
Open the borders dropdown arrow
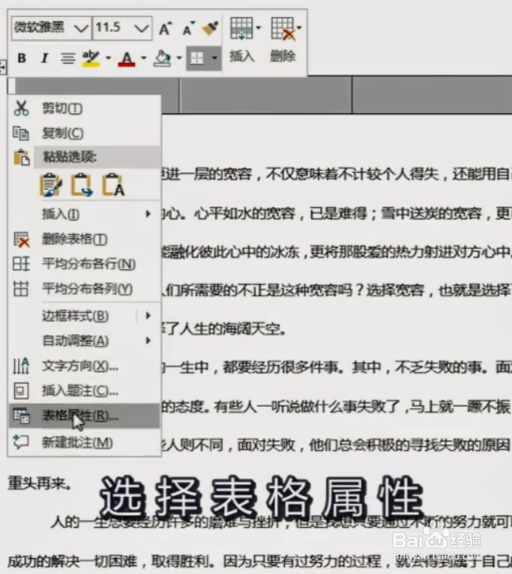click(214, 58)
